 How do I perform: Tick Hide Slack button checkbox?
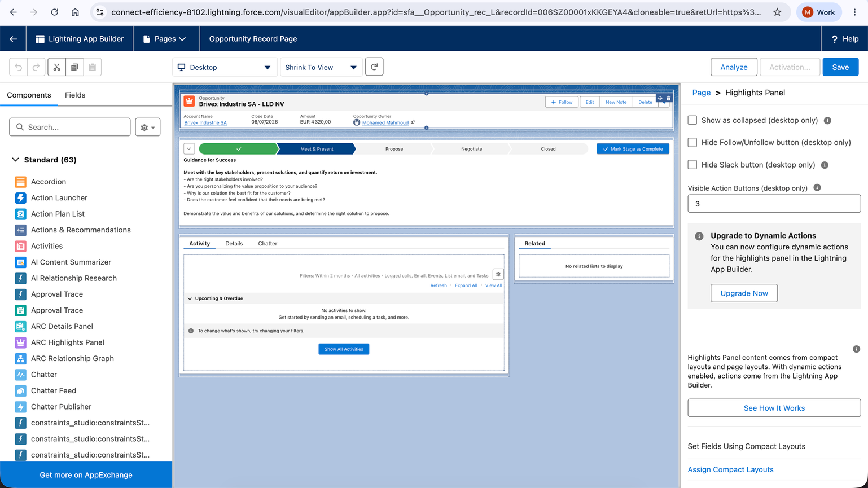point(692,165)
